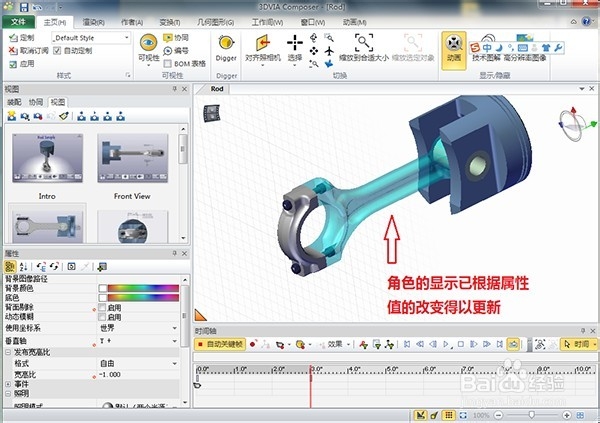600x423 pixels.
Task: Open the 文件 menu tab
Action: tap(18, 22)
